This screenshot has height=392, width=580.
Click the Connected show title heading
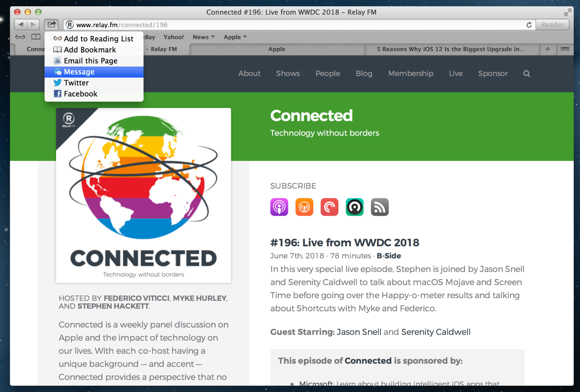click(x=312, y=116)
